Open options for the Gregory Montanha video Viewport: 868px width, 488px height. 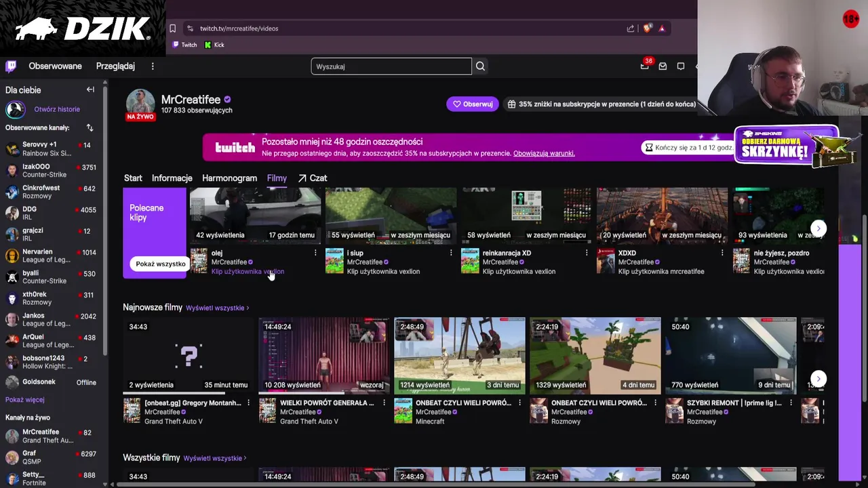click(248, 403)
